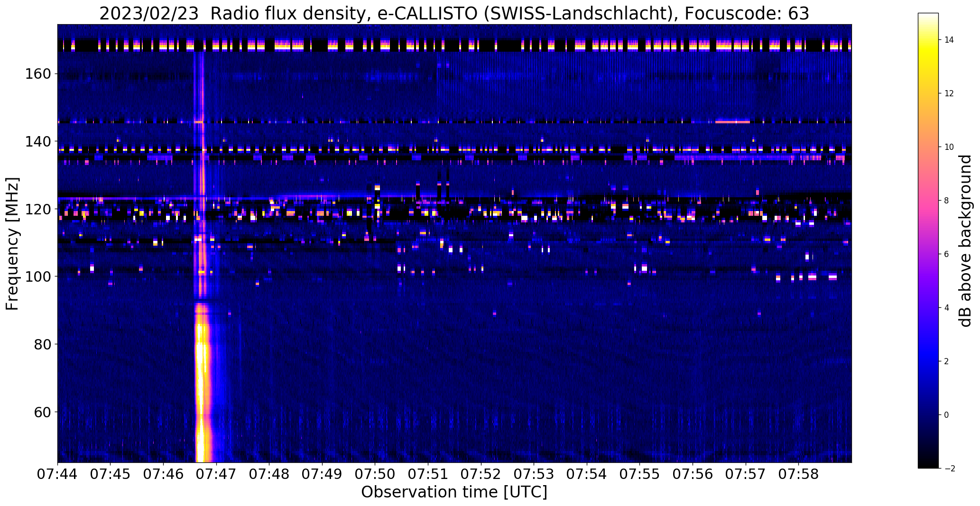Click the 'Frequency [MHz]' axis label
This screenshot has height=506, width=980.
point(13,244)
